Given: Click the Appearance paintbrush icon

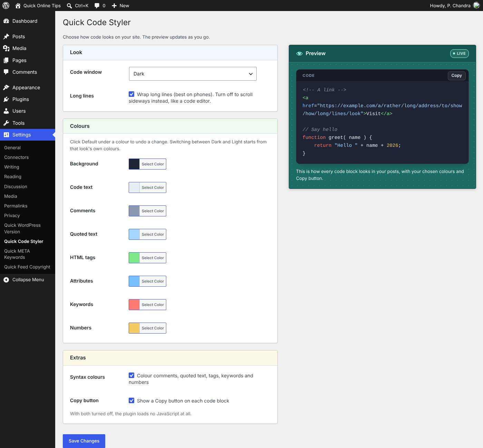Looking at the screenshot, I should point(6,88).
